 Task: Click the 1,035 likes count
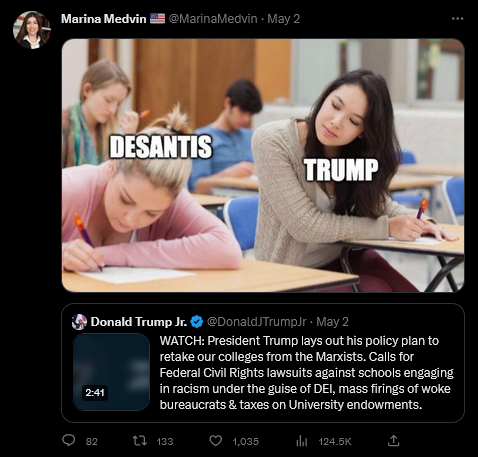246,441
